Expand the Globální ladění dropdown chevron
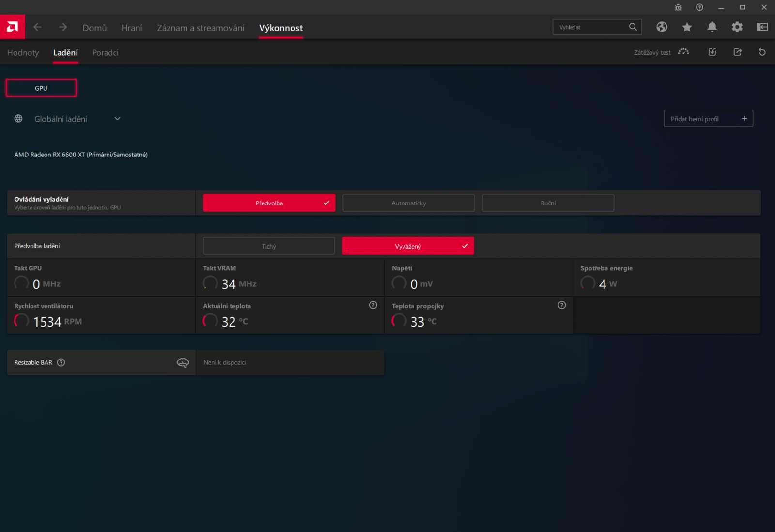 tap(117, 119)
